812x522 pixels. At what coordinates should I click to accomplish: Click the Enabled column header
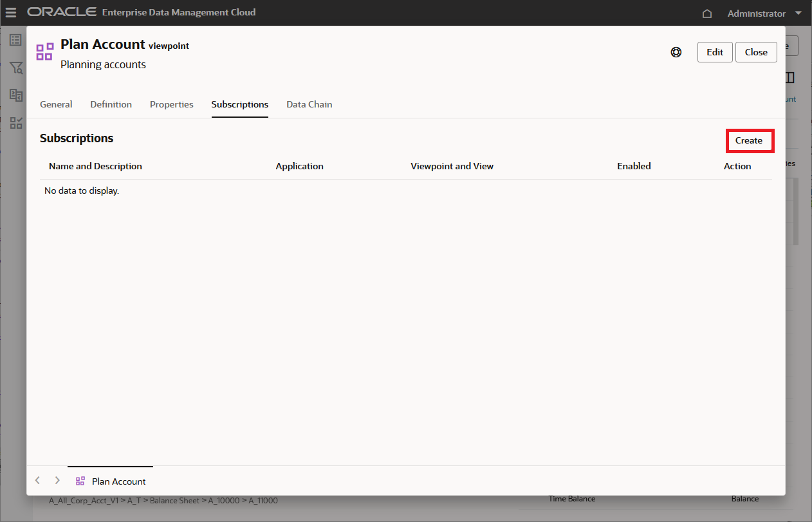point(634,166)
